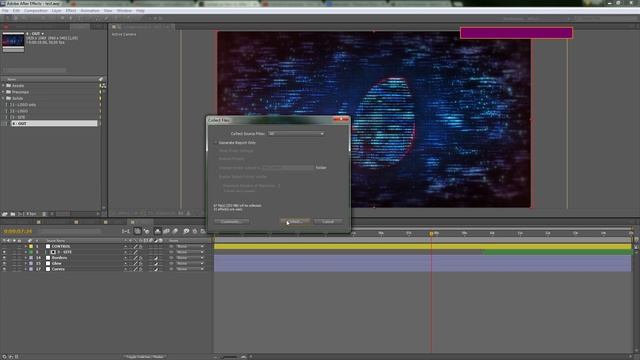Open the Effect menu

point(71,11)
